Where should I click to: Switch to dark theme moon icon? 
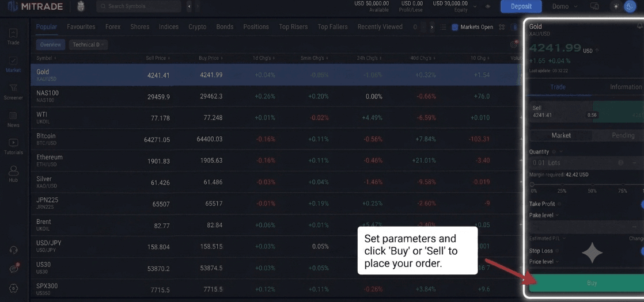tap(629, 6)
